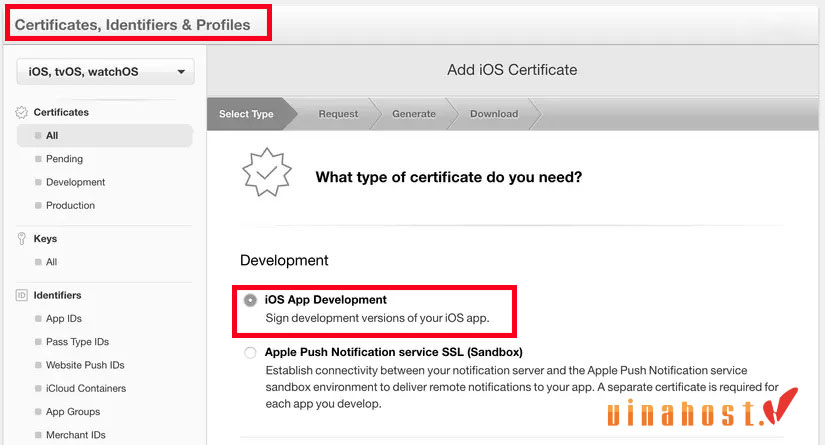Open All under Keys
The width and height of the screenshot is (825, 445).
pyautogui.click(x=52, y=261)
